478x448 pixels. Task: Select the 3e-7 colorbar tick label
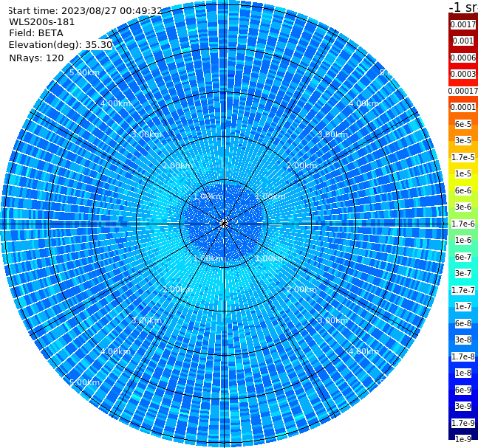[x=463, y=273]
